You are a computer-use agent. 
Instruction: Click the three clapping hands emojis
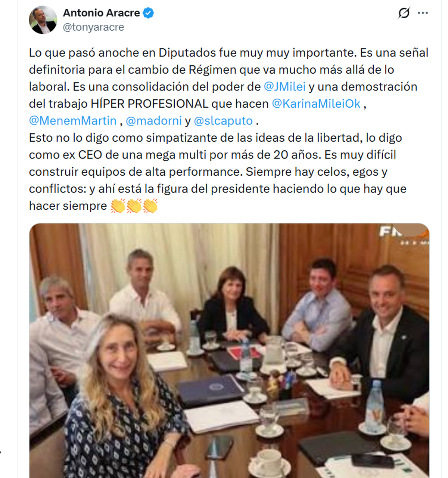[x=134, y=206]
